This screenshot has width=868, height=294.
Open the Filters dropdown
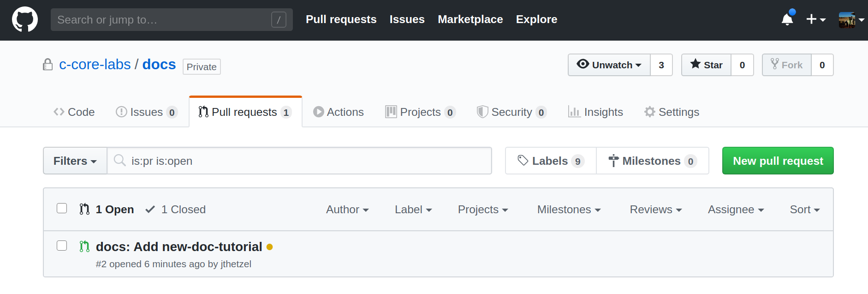tap(75, 161)
